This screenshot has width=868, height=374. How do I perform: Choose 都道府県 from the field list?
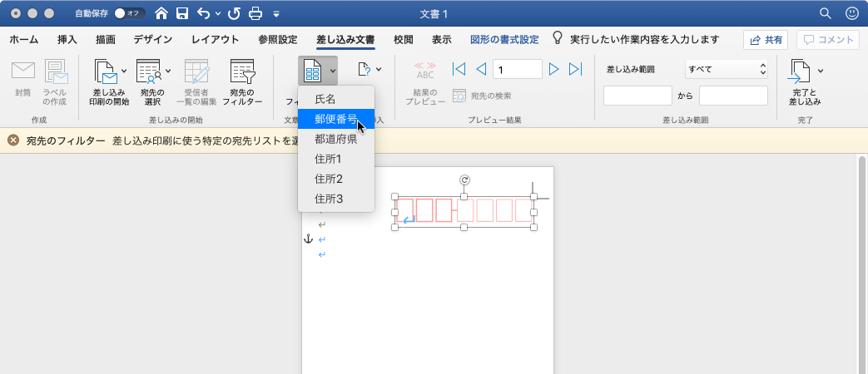(x=336, y=140)
